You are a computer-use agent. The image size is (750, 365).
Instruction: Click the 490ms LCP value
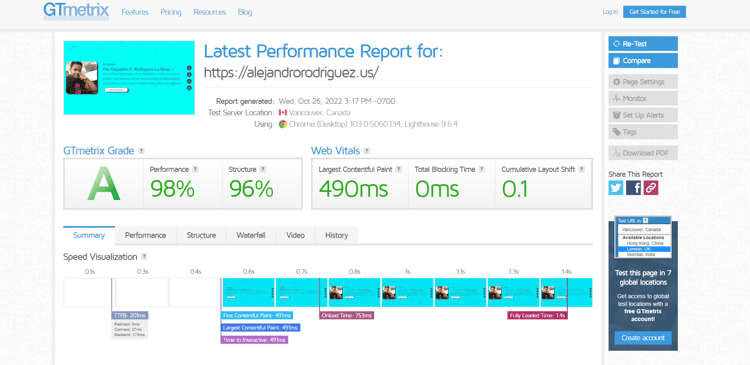[x=353, y=189]
